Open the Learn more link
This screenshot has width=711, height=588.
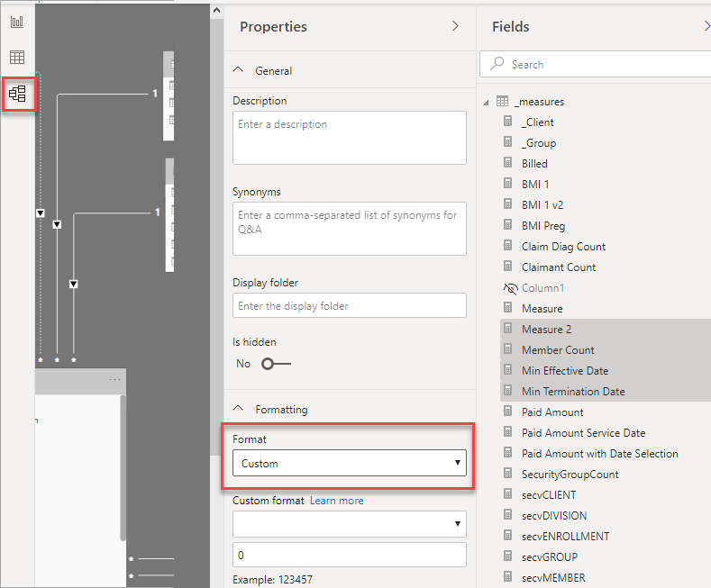click(x=336, y=501)
